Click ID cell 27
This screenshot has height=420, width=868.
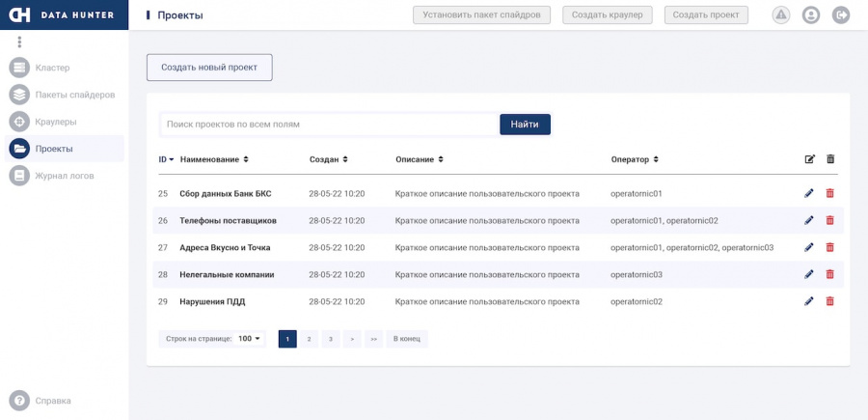163,247
